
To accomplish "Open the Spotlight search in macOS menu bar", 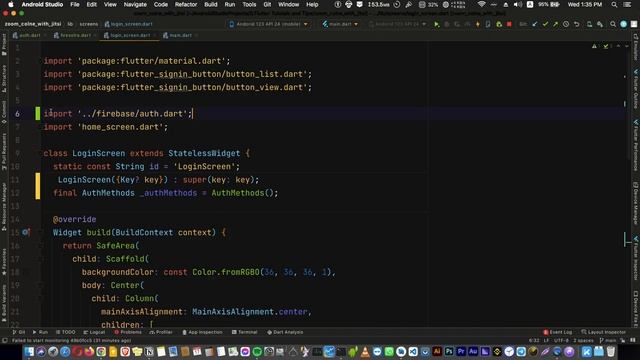I will [x=614, y=4].
